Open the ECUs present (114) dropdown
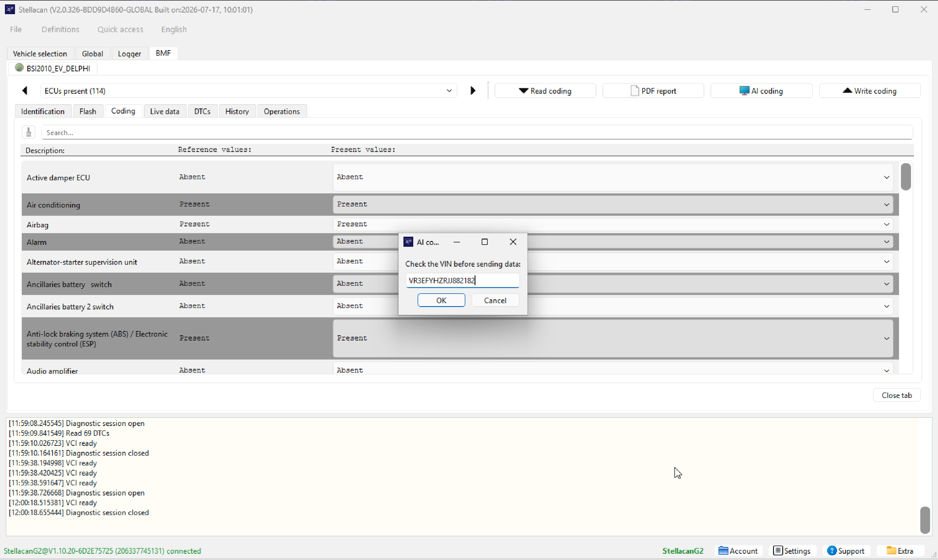 249,91
